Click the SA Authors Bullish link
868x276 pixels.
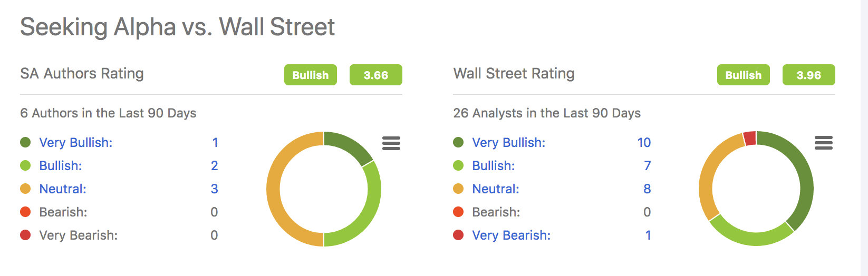[x=61, y=166]
